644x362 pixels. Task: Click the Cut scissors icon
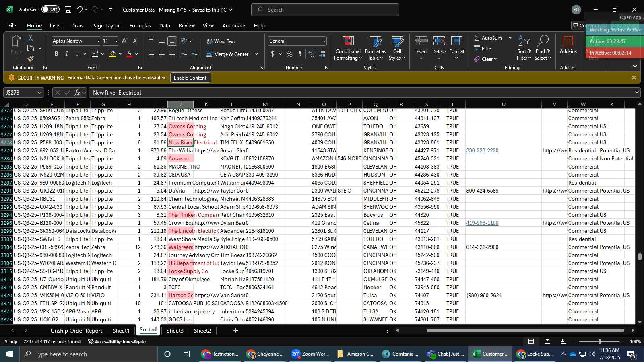[31, 38]
